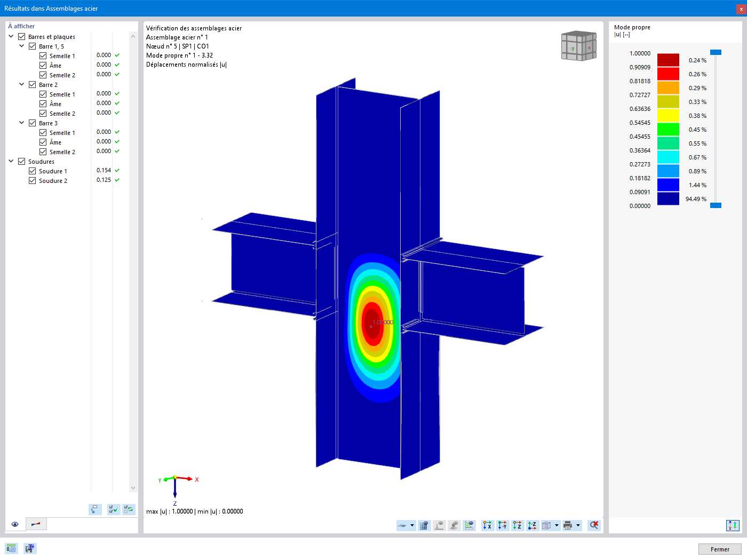Open the print options dropdown arrow
This screenshot has width=747, height=560.
pos(578,525)
